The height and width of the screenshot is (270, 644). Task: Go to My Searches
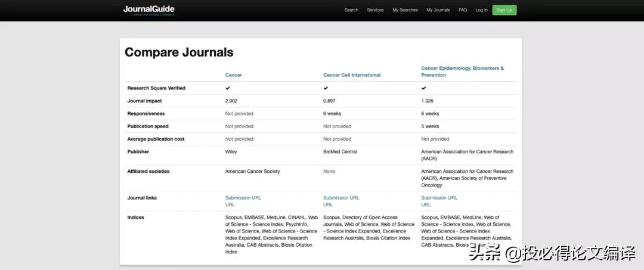click(x=405, y=10)
